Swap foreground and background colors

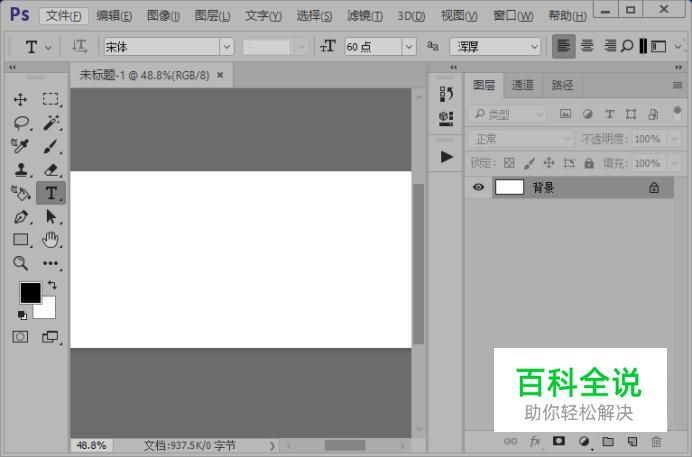coord(52,285)
